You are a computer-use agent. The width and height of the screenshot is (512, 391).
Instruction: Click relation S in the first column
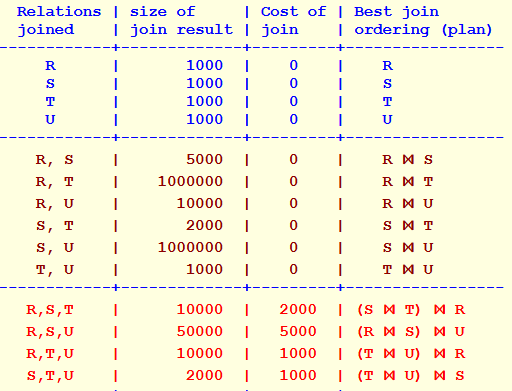tap(50, 83)
